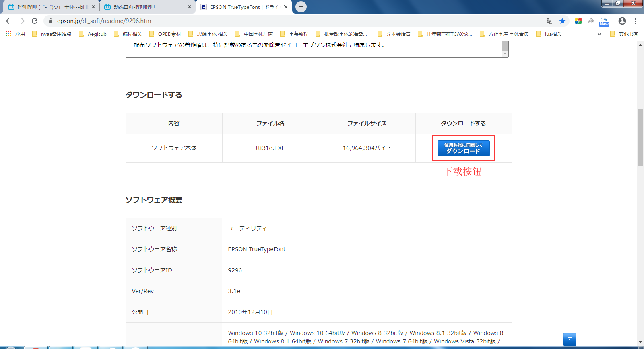Open the 方正字库 字体合集 bookmark folder
The image size is (644, 349).
click(504, 34)
